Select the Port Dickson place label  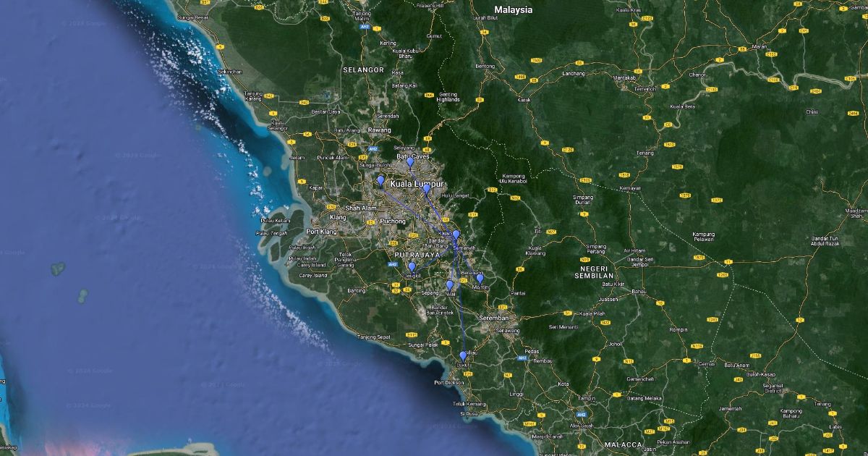(x=448, y=382)
